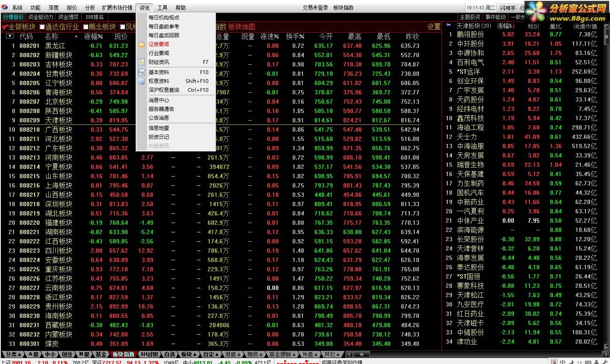
Task: Click the column-width toggle icon beside 天津板块
Action: [449, 25]
